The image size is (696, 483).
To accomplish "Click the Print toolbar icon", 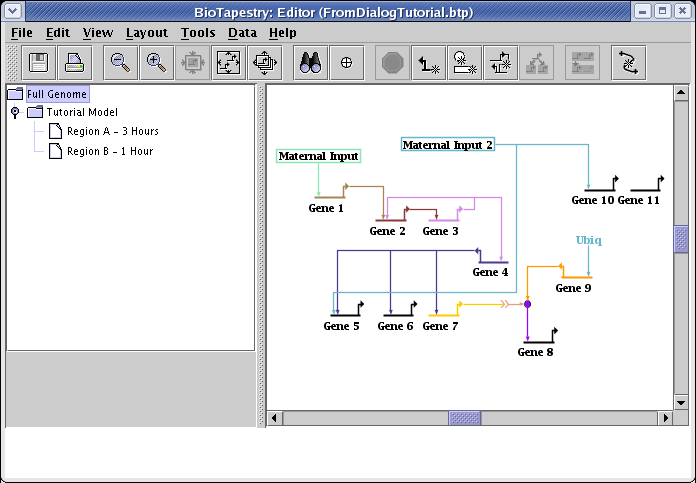I will (x=75, y=63).
